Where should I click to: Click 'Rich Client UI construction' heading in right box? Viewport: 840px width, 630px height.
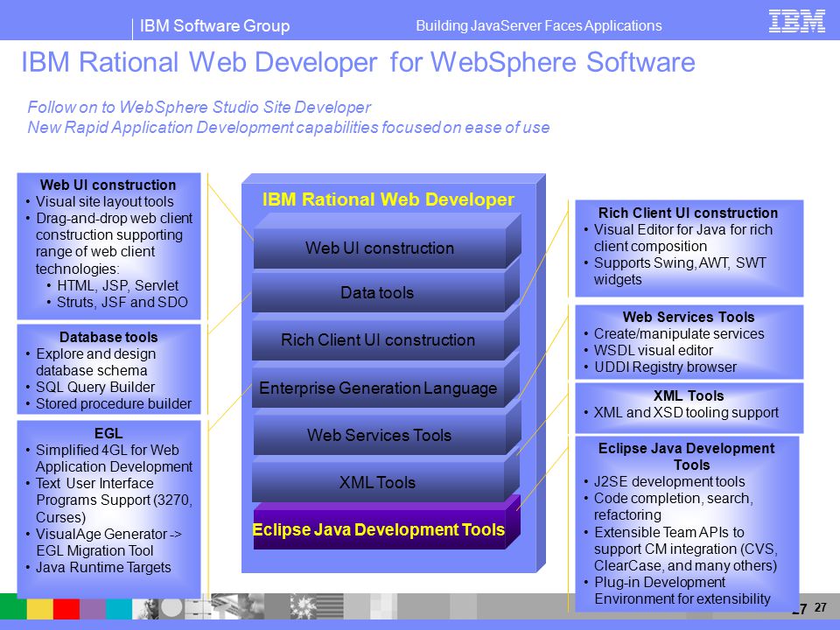(x=688, y=213)
